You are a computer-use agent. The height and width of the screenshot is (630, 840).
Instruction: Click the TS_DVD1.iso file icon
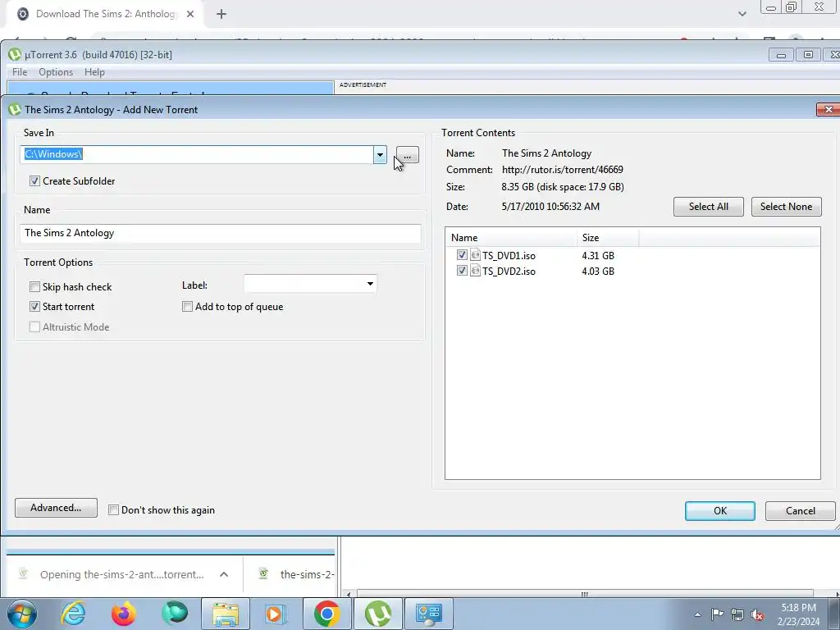tap(475, 255)
